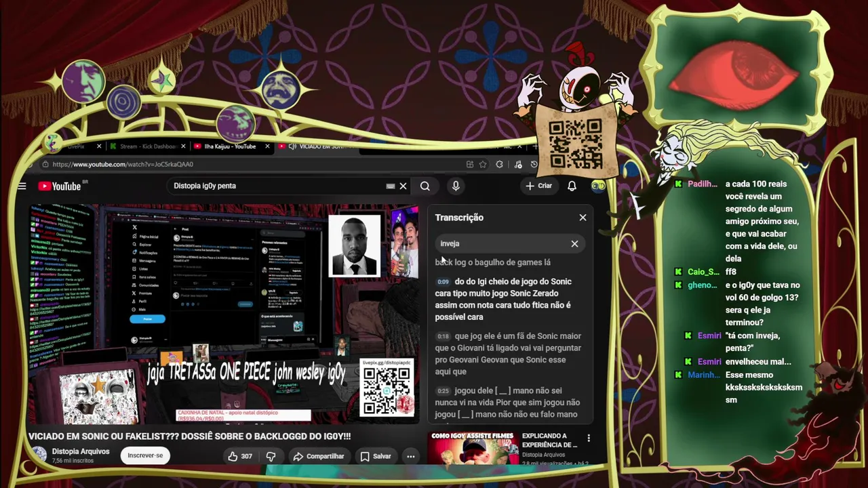Screen dimensions: 868x488
Task: Clear the transcript search term 'inveja'
Action: [574, 243]
